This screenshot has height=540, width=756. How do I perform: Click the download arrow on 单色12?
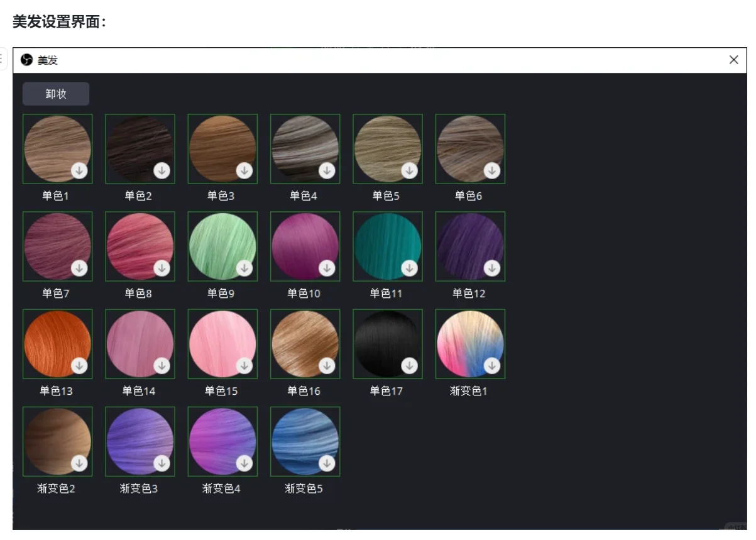tap(492, 268)
